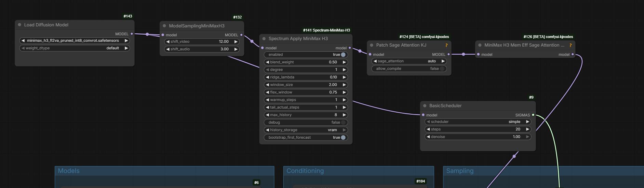Decrease steps value in BasicScheduler

point(428,129)
